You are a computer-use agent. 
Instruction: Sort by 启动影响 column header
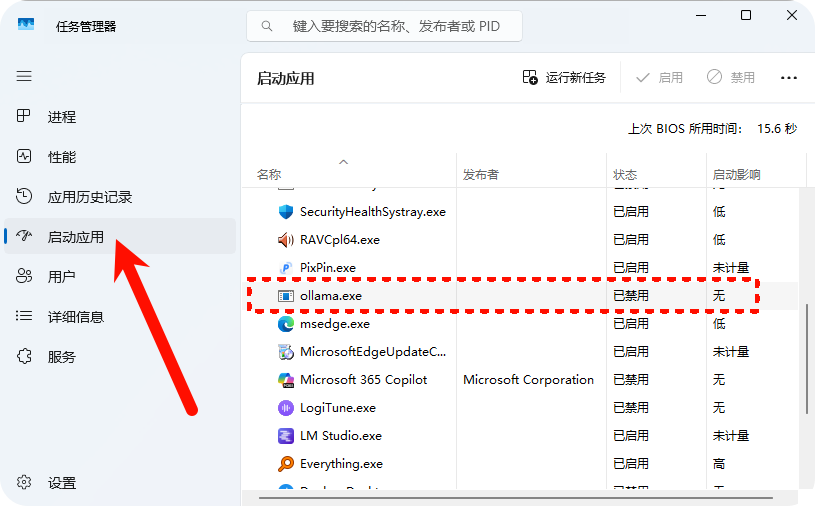pyautogui.click(x=736, y=175)
